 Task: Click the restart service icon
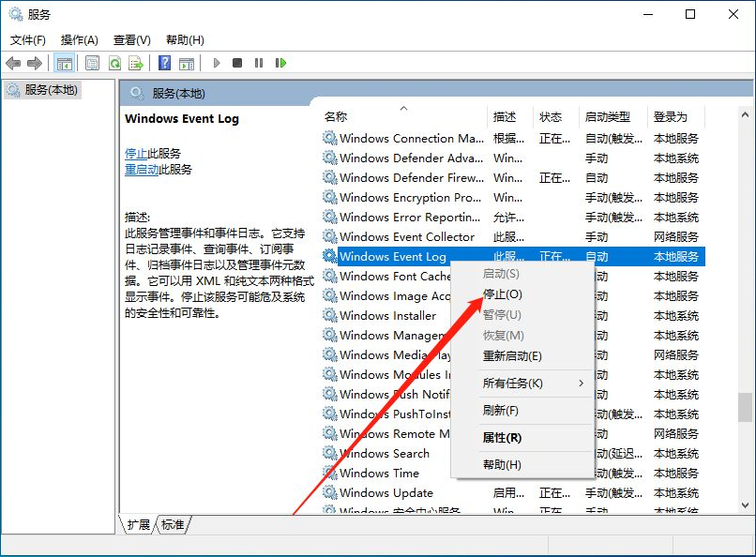point(281,63)
